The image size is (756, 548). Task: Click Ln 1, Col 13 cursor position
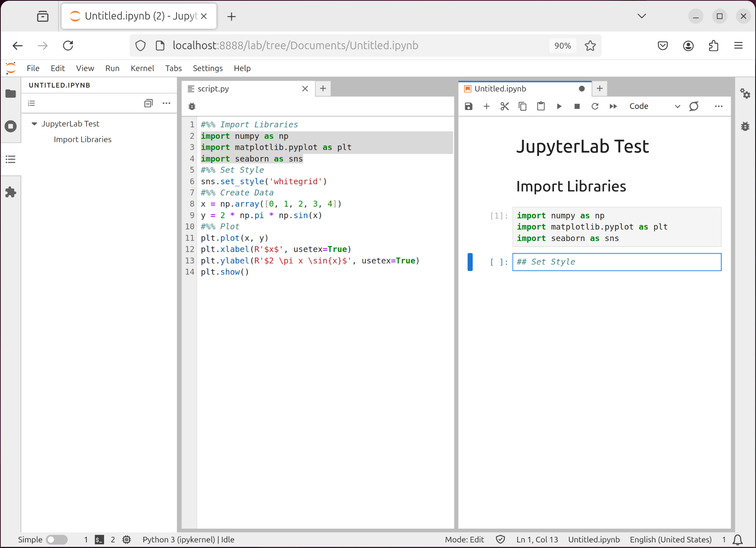(537, 539)
